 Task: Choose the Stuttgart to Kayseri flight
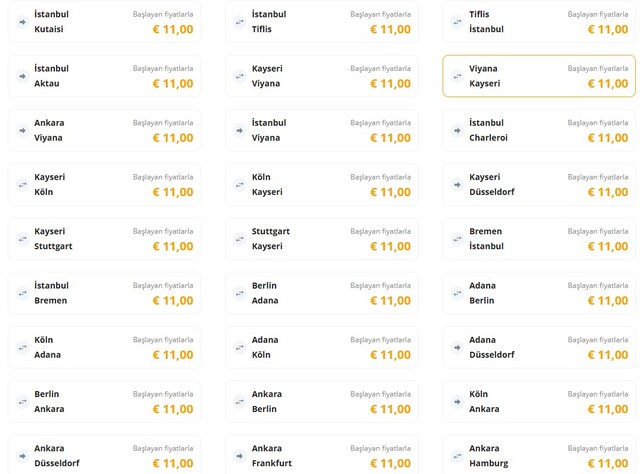(321, 238)
